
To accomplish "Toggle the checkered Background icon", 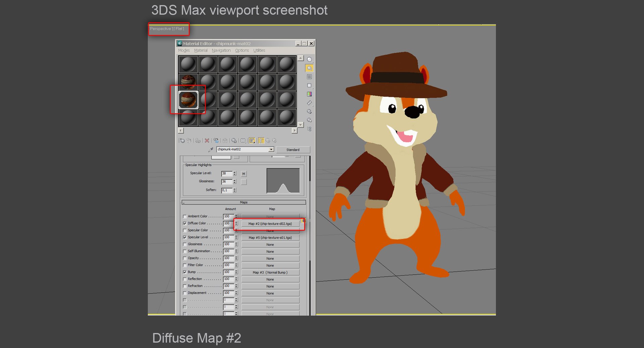I will 309,77.
